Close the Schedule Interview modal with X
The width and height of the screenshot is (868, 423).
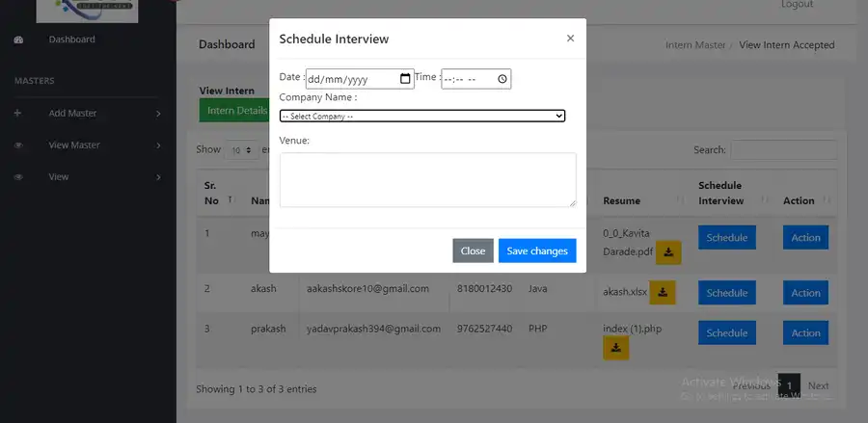coord(570,39)
